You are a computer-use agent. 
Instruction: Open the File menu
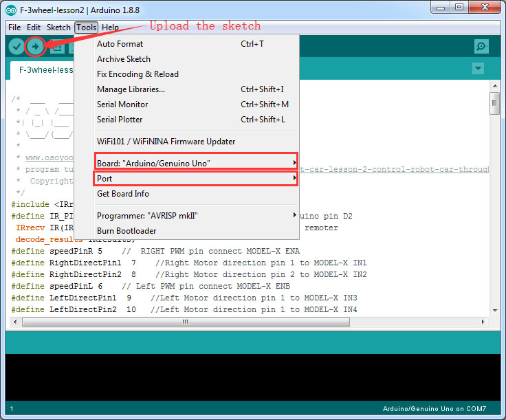[14, 27]
